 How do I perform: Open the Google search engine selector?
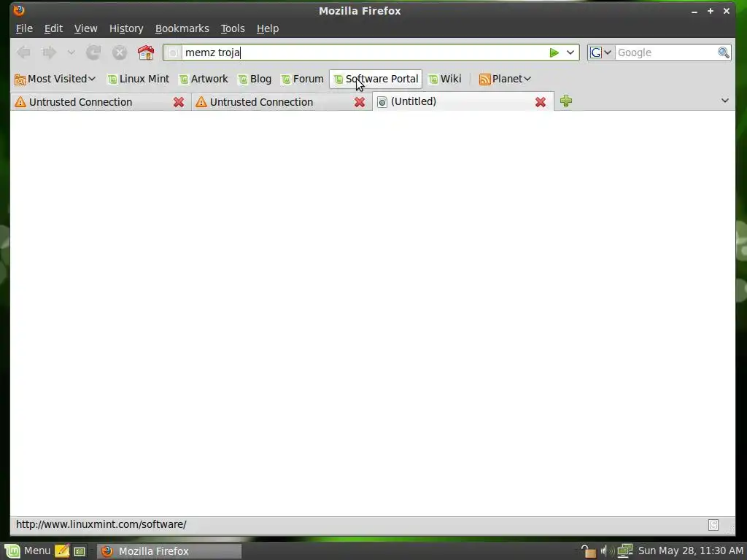(x=601, y=52)
